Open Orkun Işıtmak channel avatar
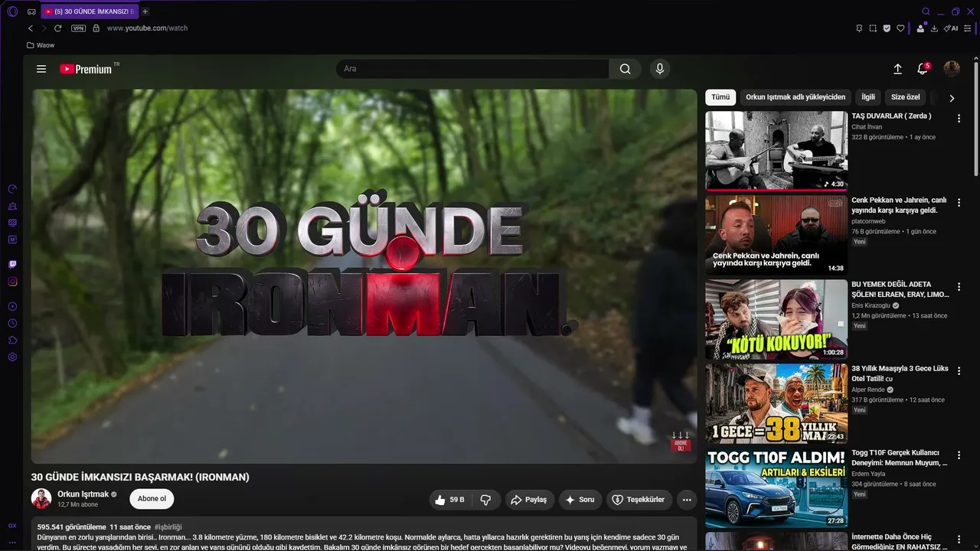 pos(41,499)
